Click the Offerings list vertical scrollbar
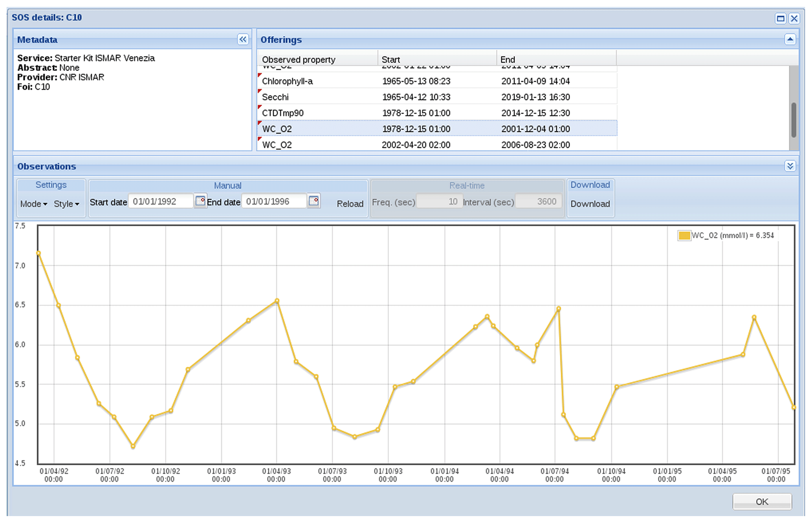The width and height of the screenshot is (812, 523). click(x=794, y=120)
